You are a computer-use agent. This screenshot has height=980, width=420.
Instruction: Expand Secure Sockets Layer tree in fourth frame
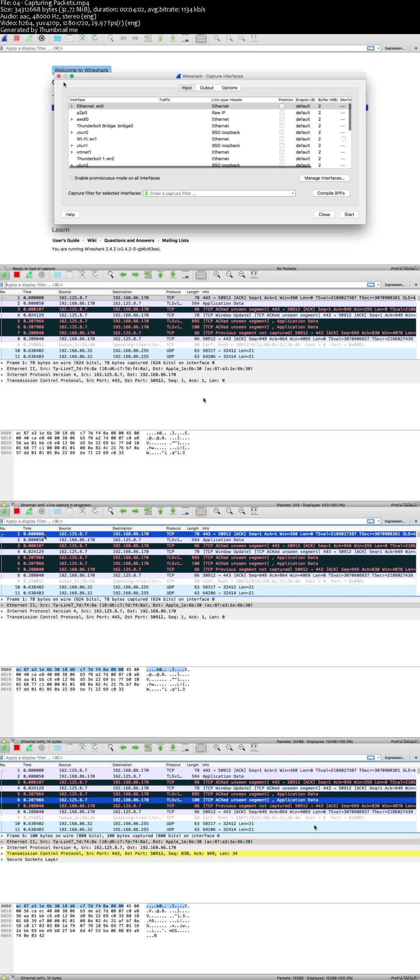coord(2,859)
